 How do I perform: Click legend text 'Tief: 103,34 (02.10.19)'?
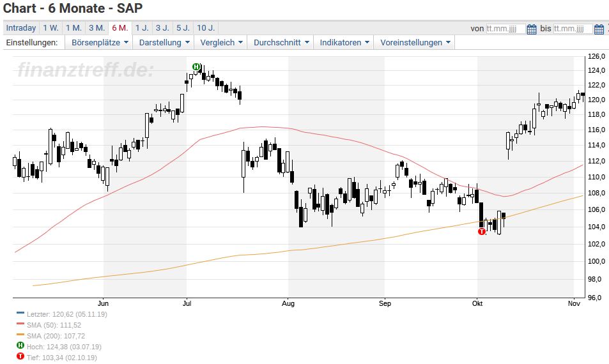pos(62,358)
